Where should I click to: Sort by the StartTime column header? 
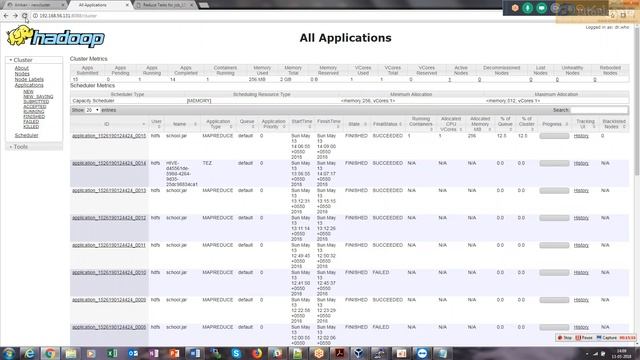302,124
